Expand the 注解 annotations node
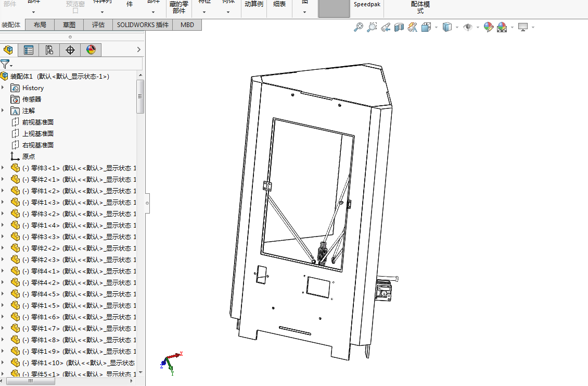Screen dimensions: 588x386 click(3, 110)
